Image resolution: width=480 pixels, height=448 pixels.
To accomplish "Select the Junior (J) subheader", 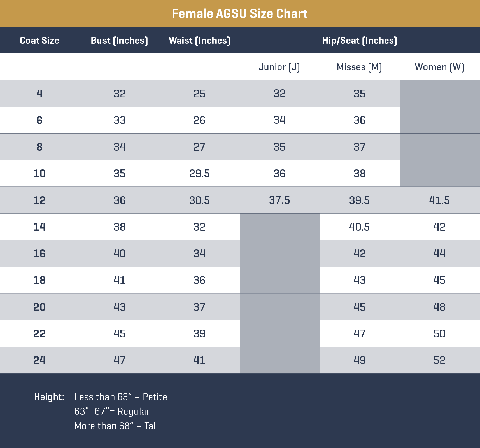I will pyautogui.click(x=279, y=67).
